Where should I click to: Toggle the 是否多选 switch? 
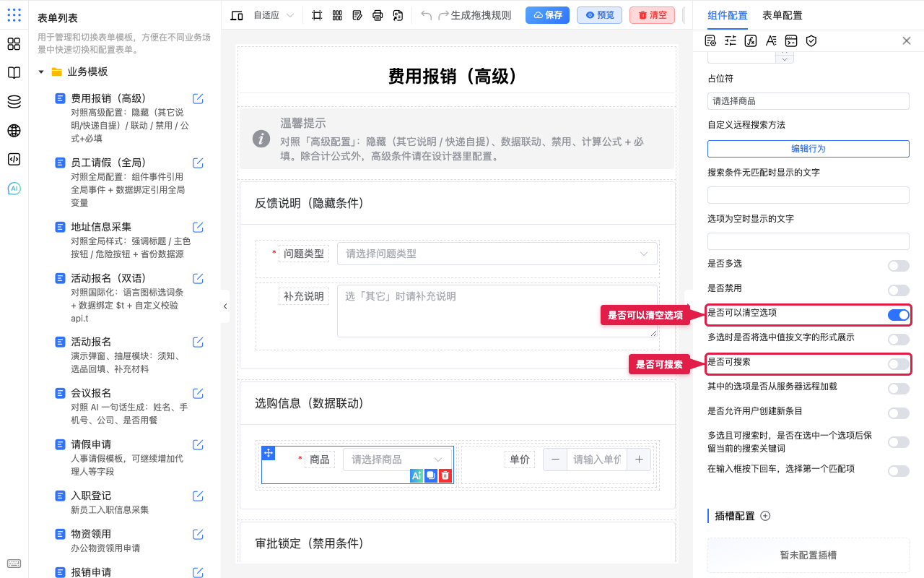coord(899,266)
